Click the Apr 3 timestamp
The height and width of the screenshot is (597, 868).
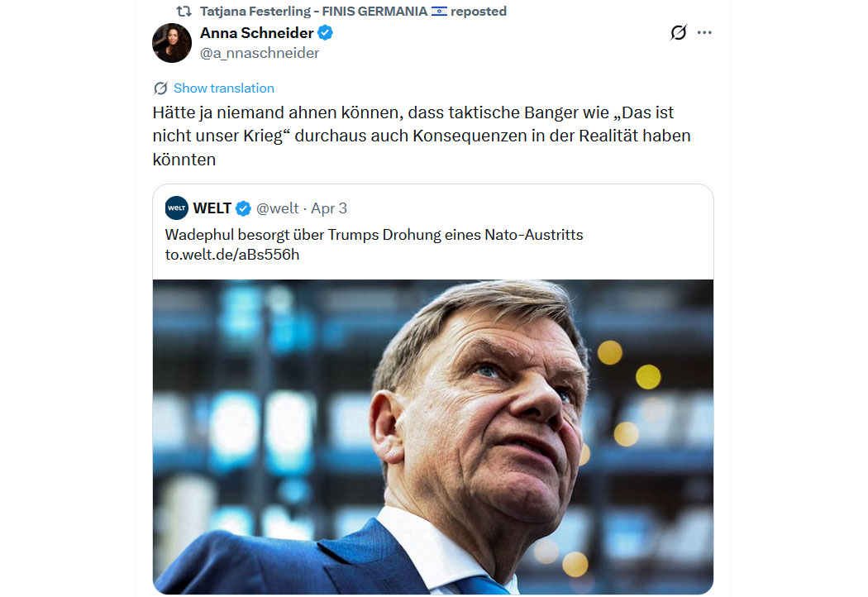pyautogui.click(x=329, y=208)
